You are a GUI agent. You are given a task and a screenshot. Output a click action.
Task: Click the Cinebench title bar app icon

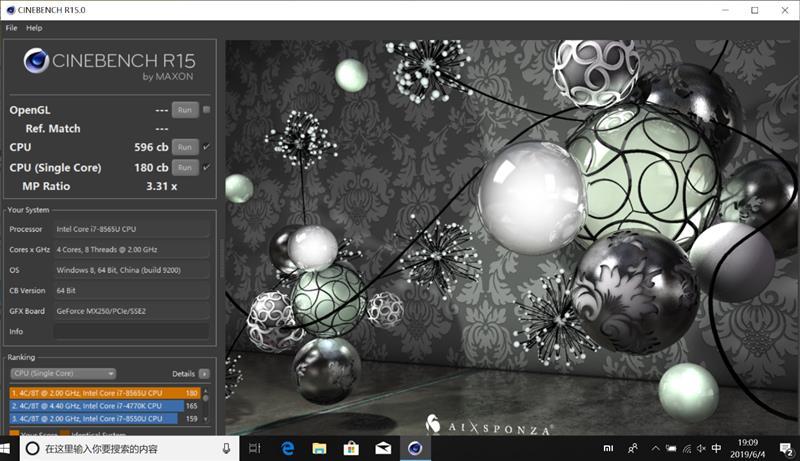[10, 10]
